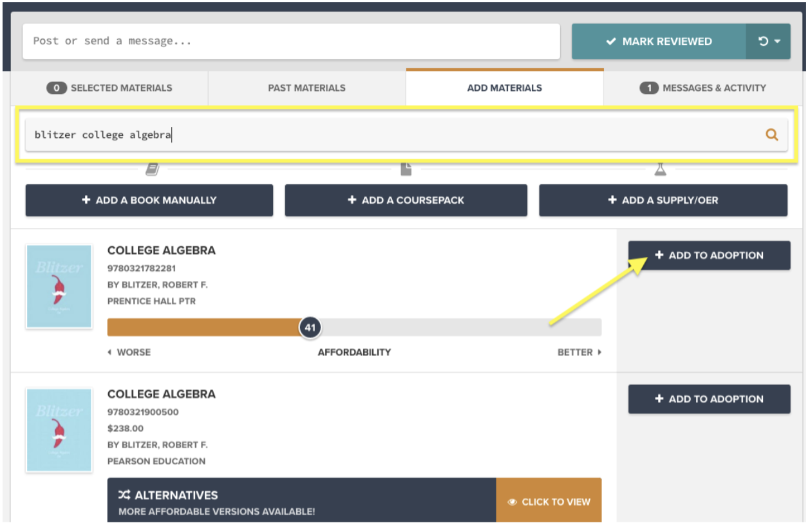The height and width of the screenshot is (532, 810).
Task: Switch to the Selected Materials tab
Action: (x=109, y=88)
